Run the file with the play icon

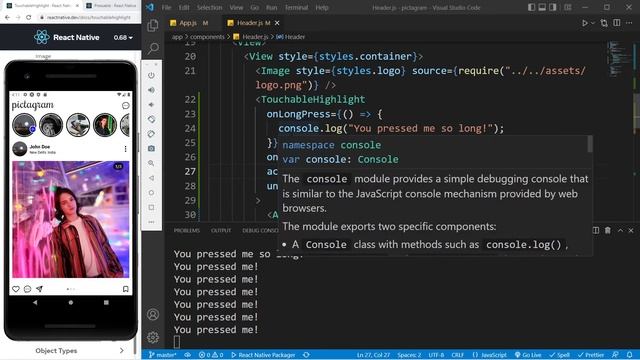coord(584,23)
